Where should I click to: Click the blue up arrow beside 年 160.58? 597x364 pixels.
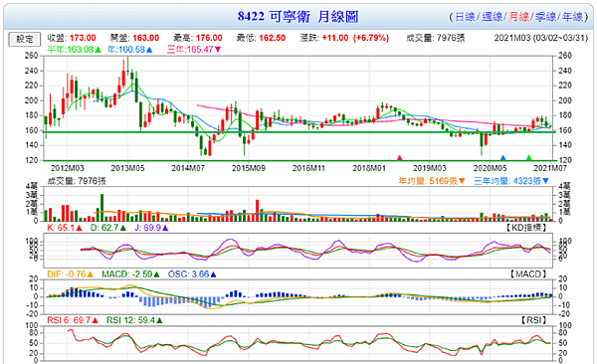[149, 50]
